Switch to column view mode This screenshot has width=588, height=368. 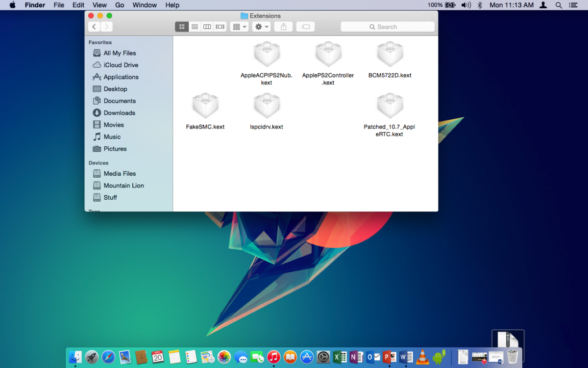[207, 27]
